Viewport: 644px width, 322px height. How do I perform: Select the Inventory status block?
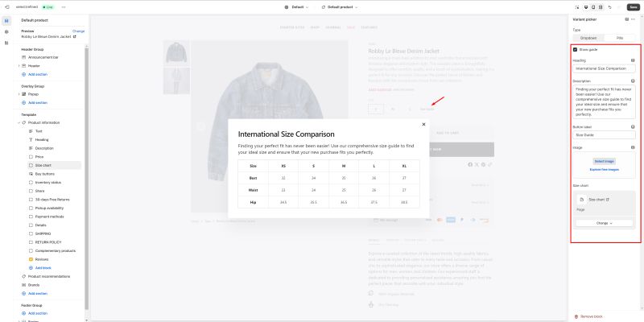(47, 183)
